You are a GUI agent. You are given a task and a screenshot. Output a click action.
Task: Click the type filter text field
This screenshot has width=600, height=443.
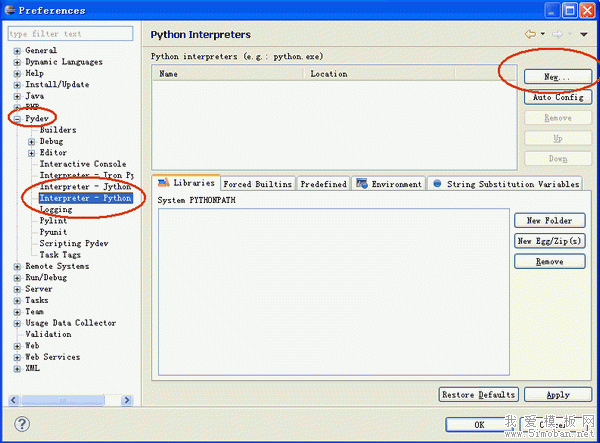coord(70,33)
